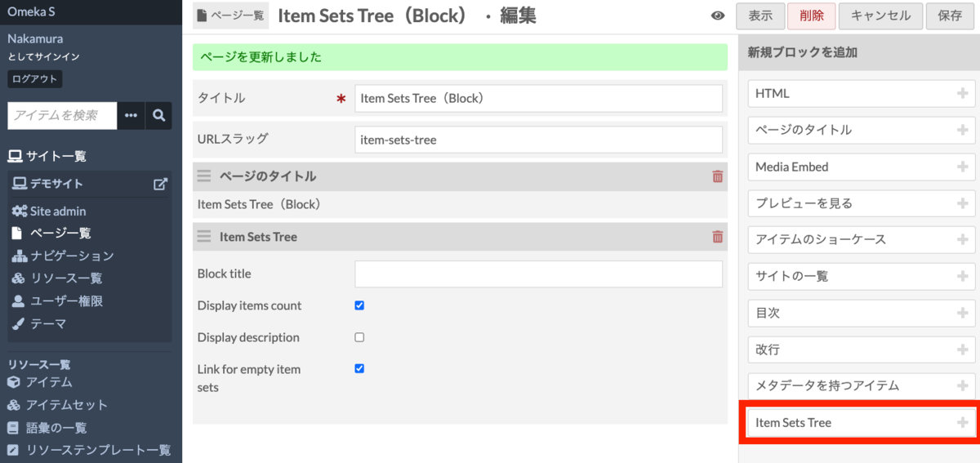Toggle the Display items count checkbox
Image resolution: width=980 pixels, height=463 pixels.
coord(359,305)
